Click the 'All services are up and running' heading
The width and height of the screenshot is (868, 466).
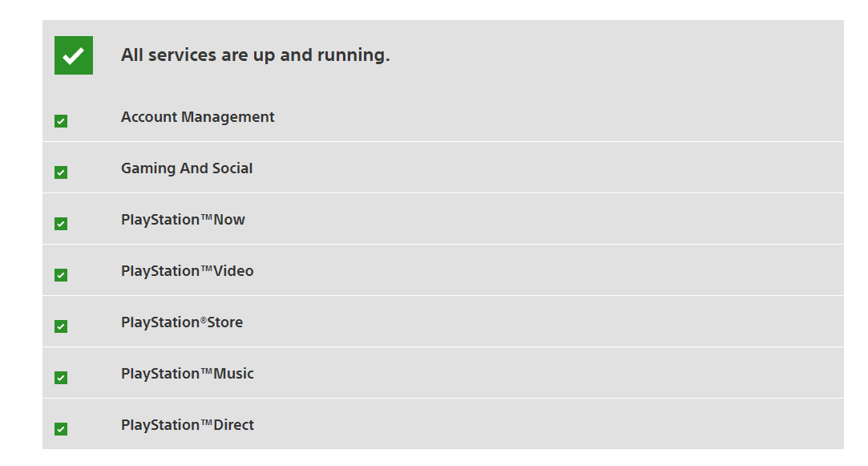click(x=255, y=55)
